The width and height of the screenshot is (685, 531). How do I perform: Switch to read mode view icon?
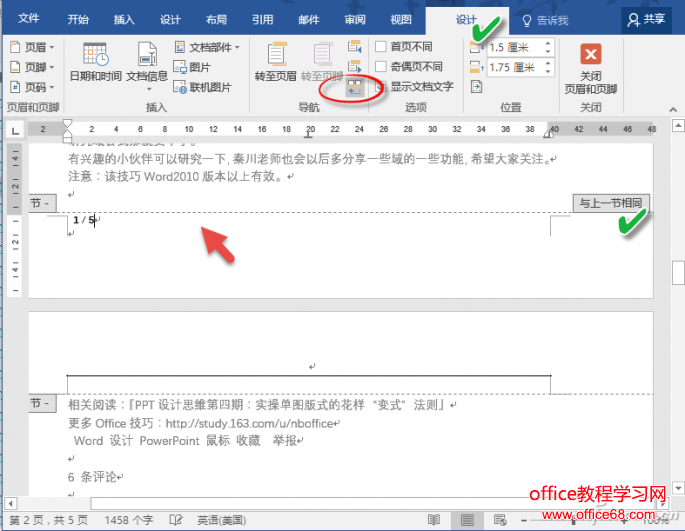pyautogui.click(x=433, y=520)
